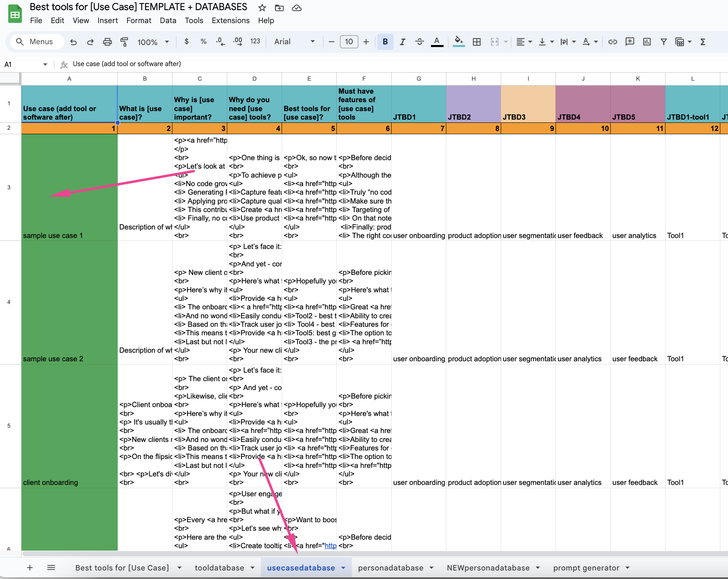Open the borders tool

(477, 42)
